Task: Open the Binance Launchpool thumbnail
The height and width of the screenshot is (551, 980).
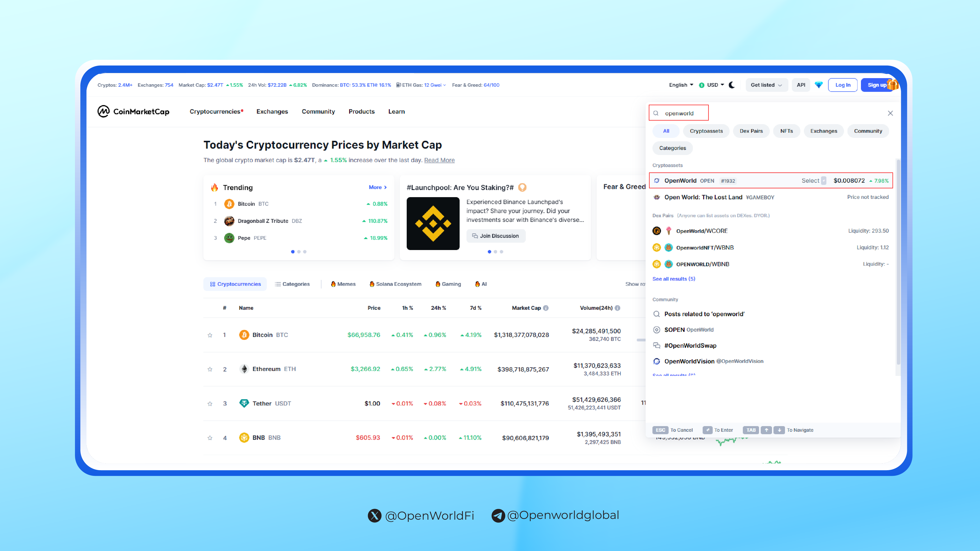Action: (433, 223)
